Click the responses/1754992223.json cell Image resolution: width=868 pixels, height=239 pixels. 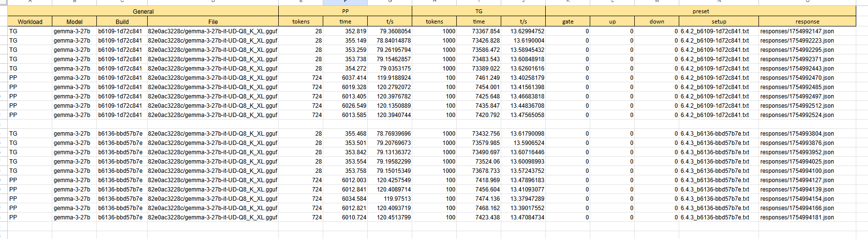coord(807,40)
